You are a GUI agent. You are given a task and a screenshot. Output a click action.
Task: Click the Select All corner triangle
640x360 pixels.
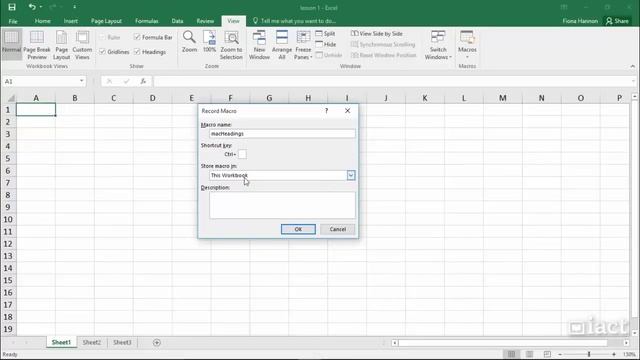(11, 98)
